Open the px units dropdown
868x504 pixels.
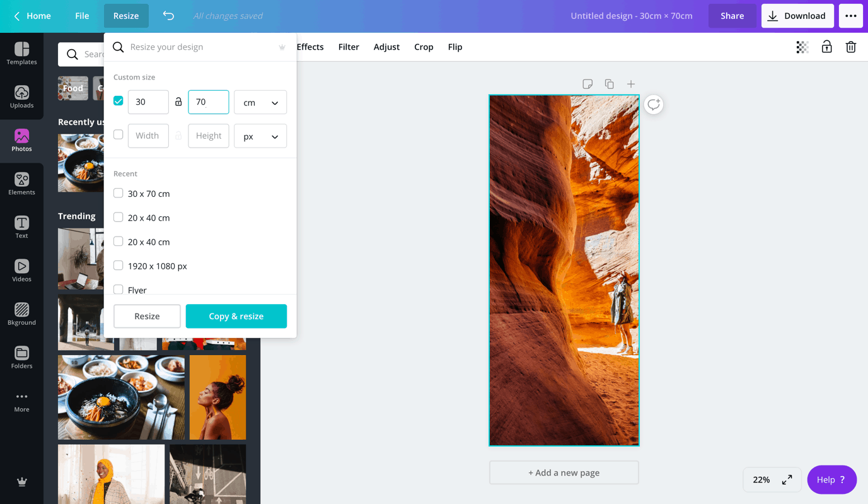pos(260,136)
